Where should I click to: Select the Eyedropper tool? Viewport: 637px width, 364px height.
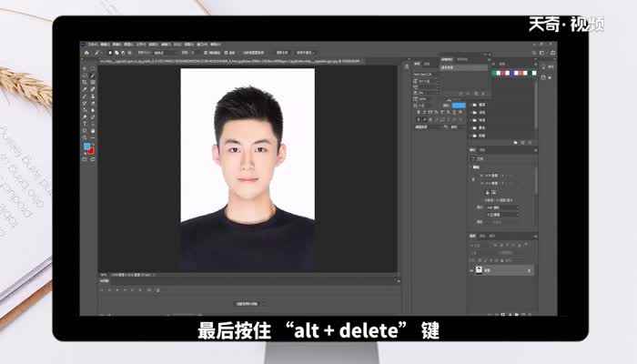[x=85, y=89]
